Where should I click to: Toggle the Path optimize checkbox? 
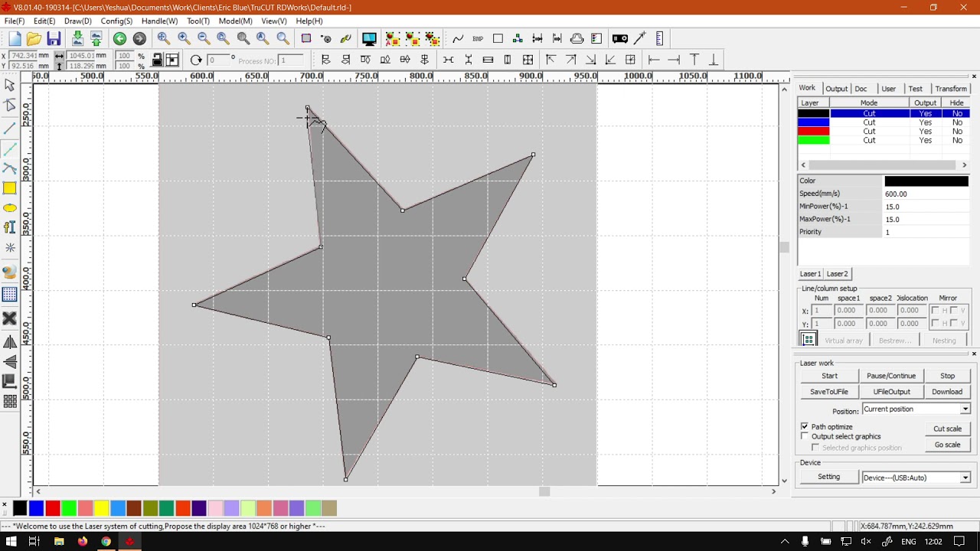click(x=805, y=426)
